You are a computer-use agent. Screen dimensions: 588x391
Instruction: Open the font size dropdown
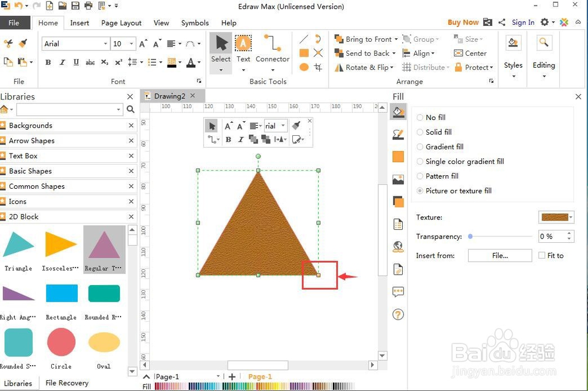[x=131, y=44]
